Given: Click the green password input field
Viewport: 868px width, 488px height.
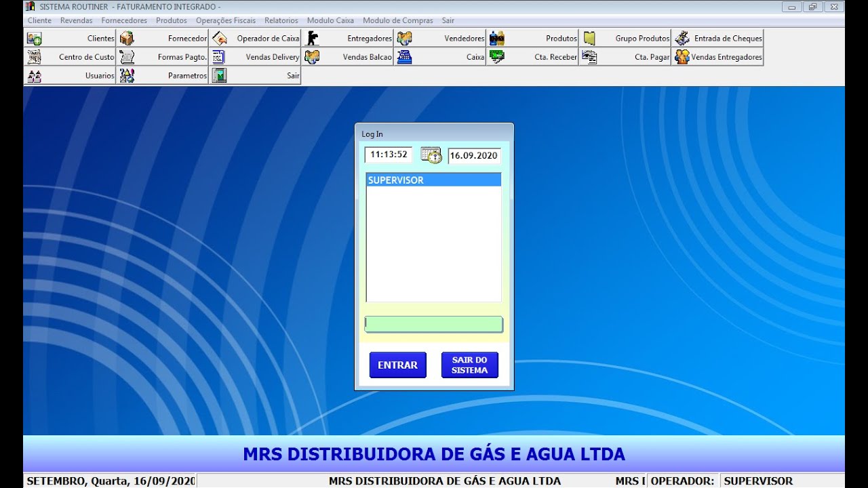Looking at the screenshot, I should [434, 324].
